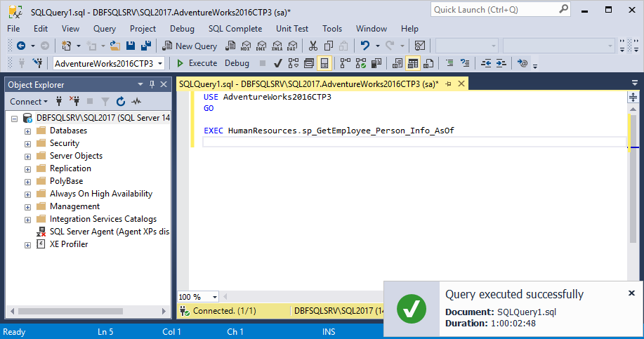Expand the Security folder

[x=27, y=144]
